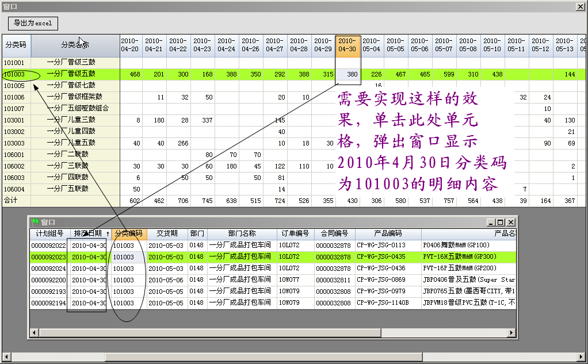Select row 一分厂五联鼓
588x364 pixels.
[x=67, y=189]
